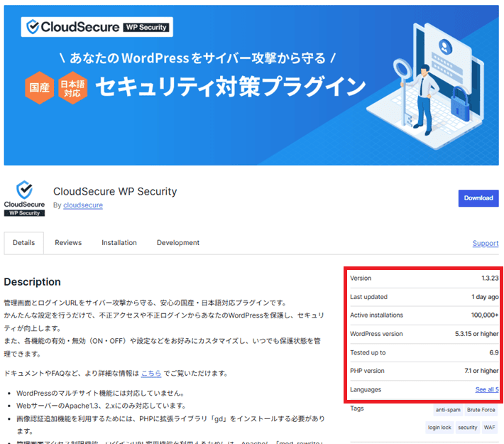Open the Details tab
The width and height of the screenshot is (504, 444).
point(24,243)
